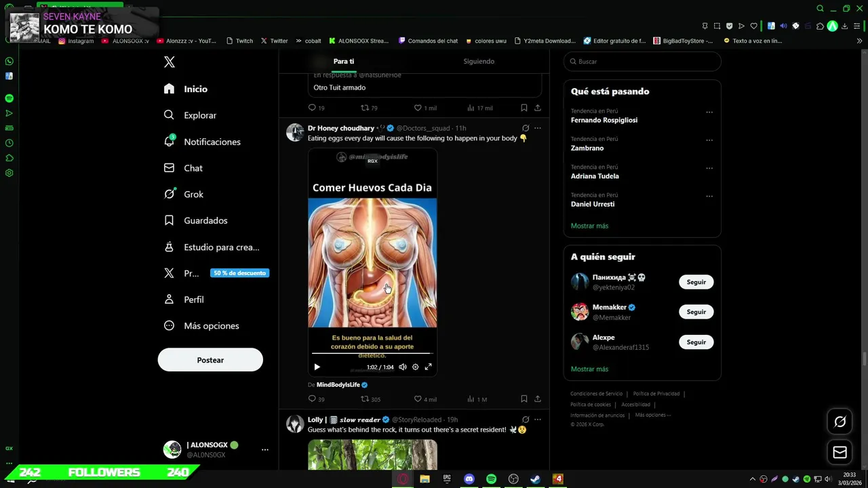Expand video to fullscreen
The width and height of the screenshot is (868, 488).
coord(428,367)
